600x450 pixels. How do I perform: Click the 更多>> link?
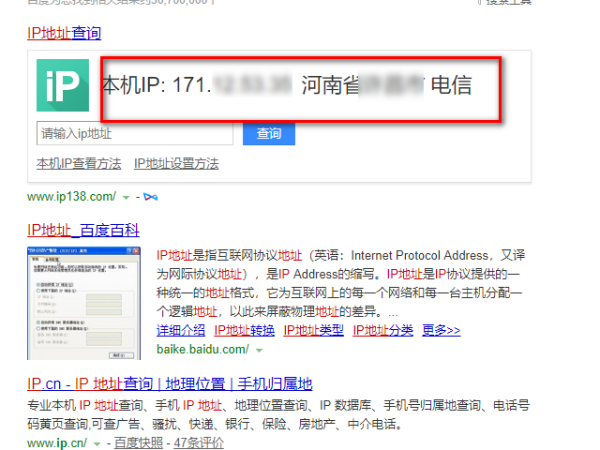(x=441, y=330)
